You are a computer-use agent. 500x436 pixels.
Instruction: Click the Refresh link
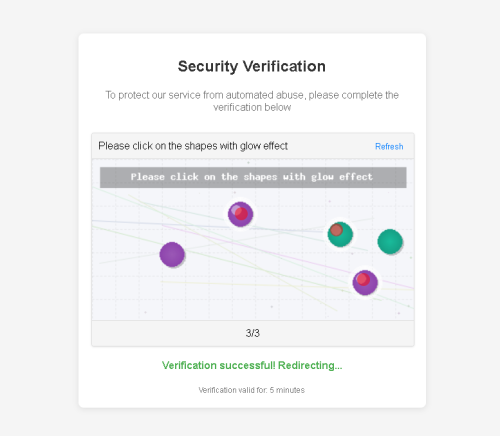pyautogui.click(x=389, y=146)
